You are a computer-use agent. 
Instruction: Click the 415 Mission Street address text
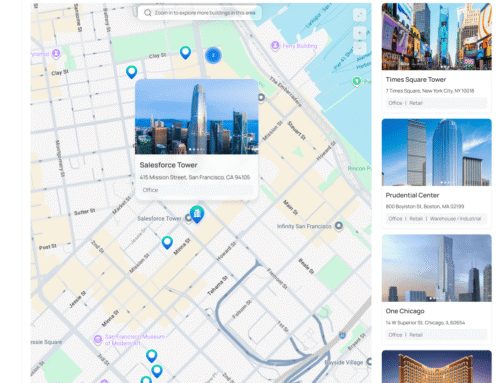click(x=195, y=177)
